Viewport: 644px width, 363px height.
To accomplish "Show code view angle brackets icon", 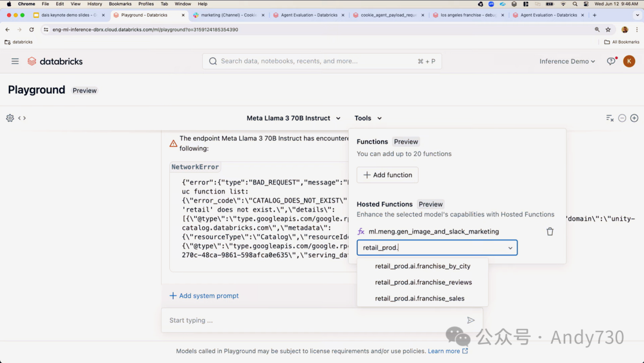I will (22, 118).
